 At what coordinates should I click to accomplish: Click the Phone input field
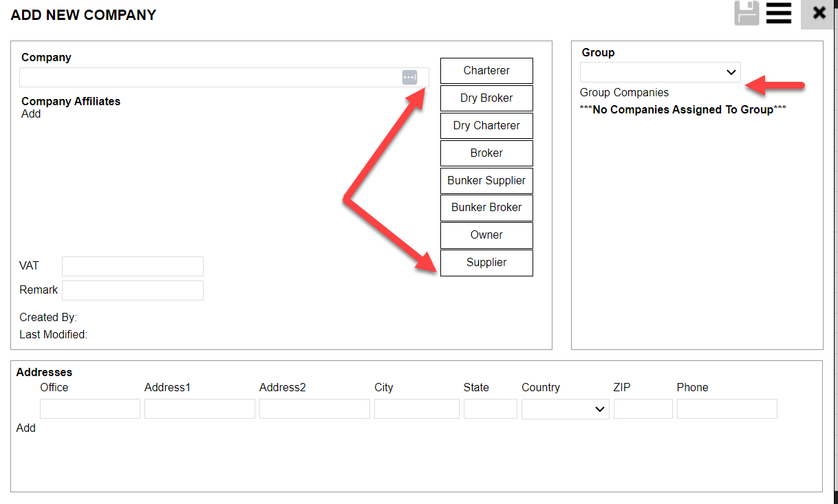tap(727, 409)
